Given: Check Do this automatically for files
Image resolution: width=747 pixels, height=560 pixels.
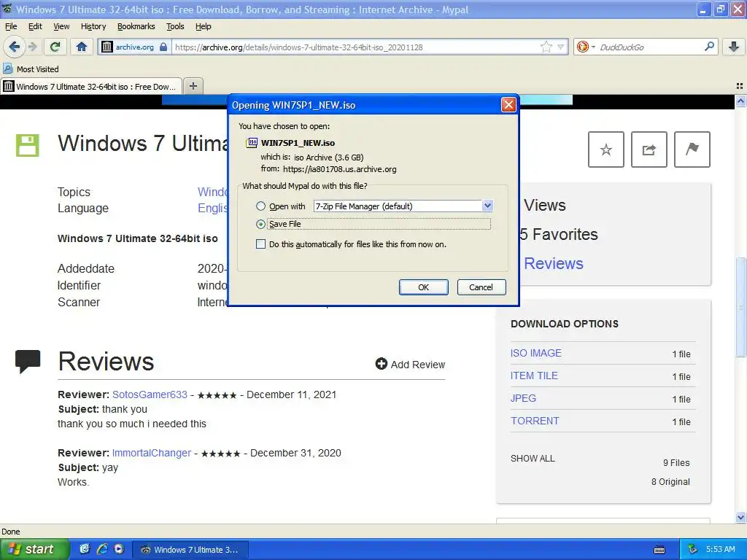Looking at the screenshot, I should pyautogui.click(x=260, y=244).
